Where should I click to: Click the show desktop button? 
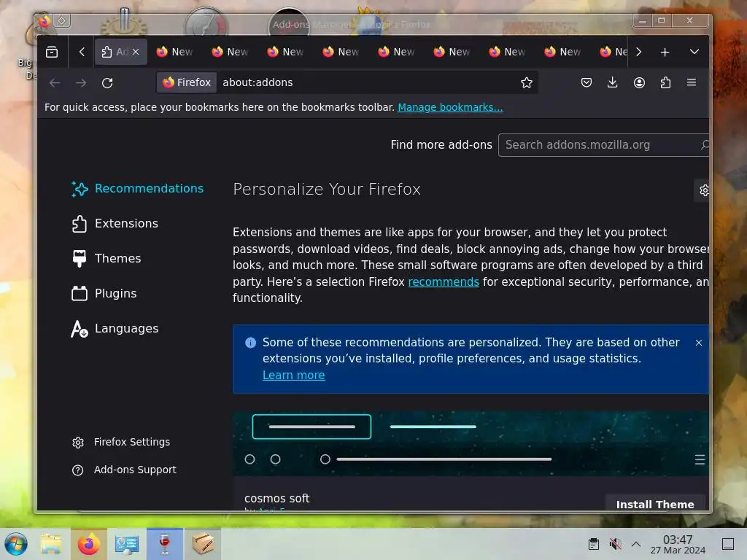click(728, 544)
